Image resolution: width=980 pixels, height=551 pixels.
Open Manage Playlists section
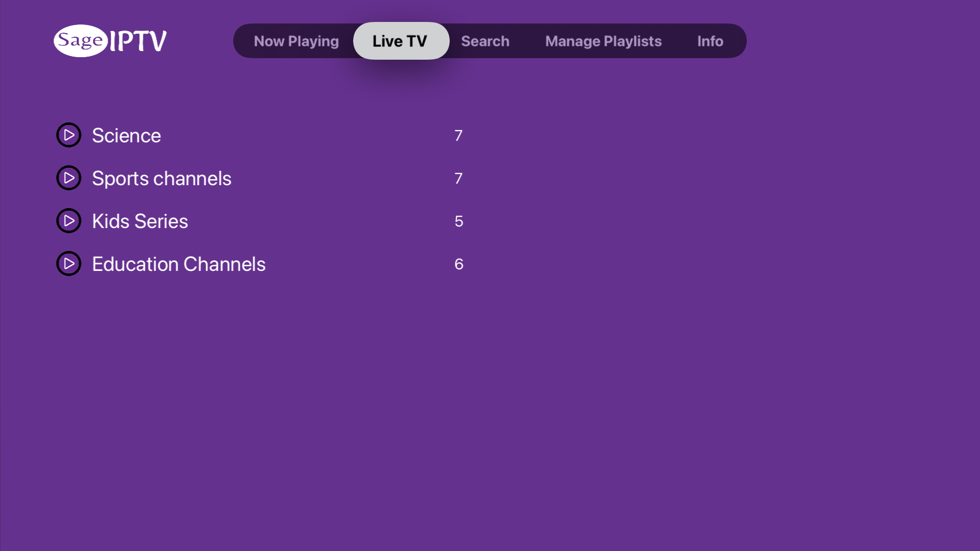(603, 41)
